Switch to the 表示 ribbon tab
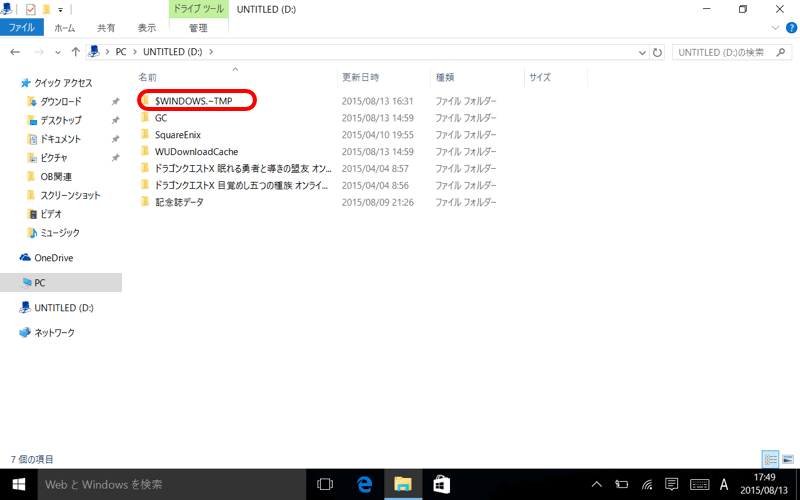The width and height of the screenshot is (800, 500). point(147,28)
